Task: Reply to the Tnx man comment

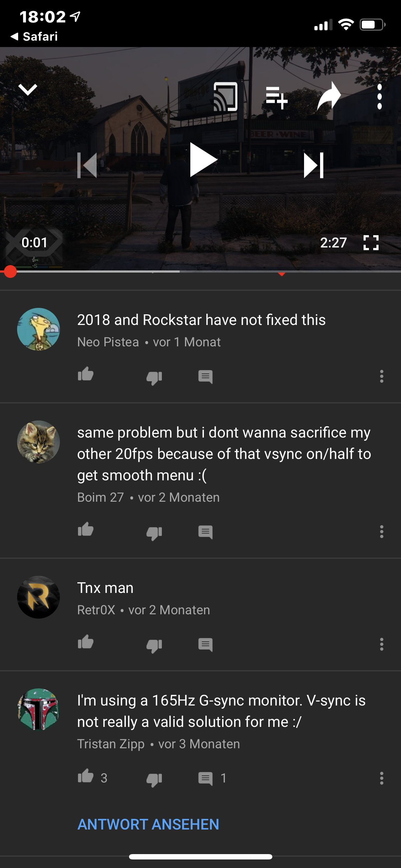Action: tap(205, 645)
